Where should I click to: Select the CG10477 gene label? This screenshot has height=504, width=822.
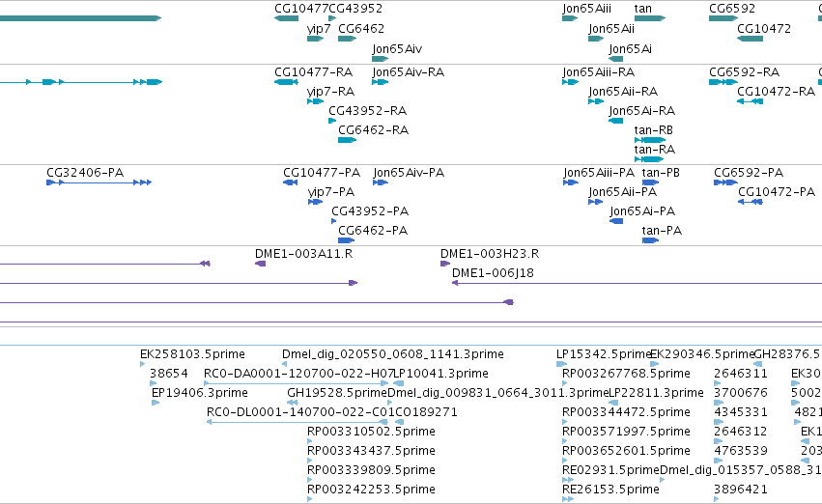pyautogui.click(x=301, y=9)
